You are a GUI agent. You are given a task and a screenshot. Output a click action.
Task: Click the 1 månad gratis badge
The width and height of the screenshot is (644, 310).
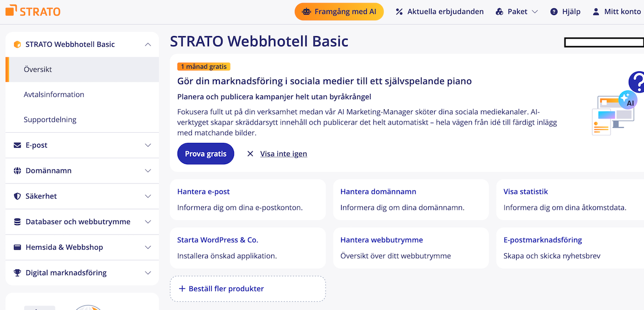(204, 66)
